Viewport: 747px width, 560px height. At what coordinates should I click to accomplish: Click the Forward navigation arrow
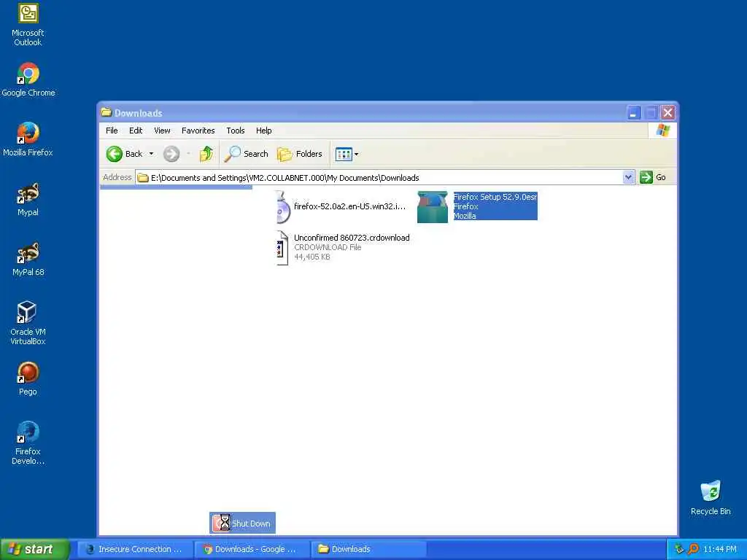coord(171,154)
